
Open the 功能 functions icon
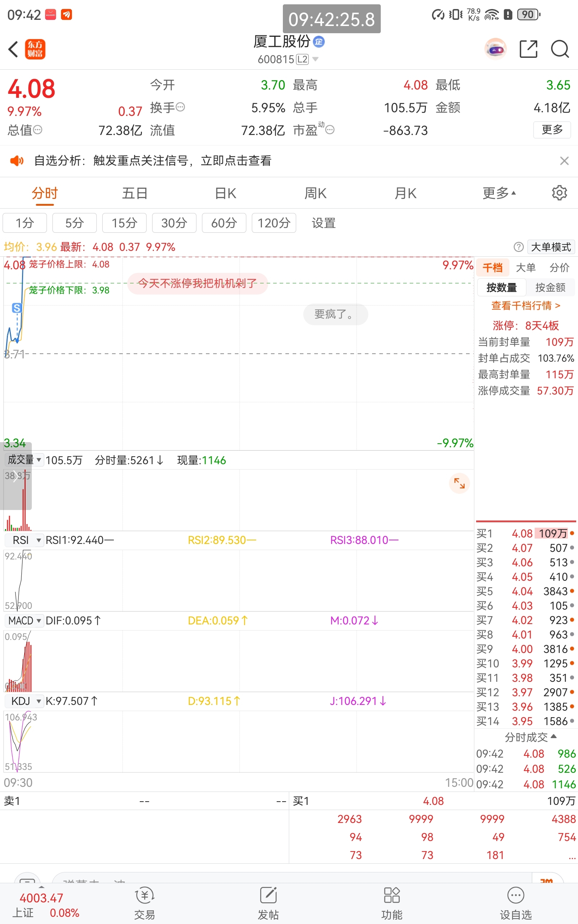point(392,903)
